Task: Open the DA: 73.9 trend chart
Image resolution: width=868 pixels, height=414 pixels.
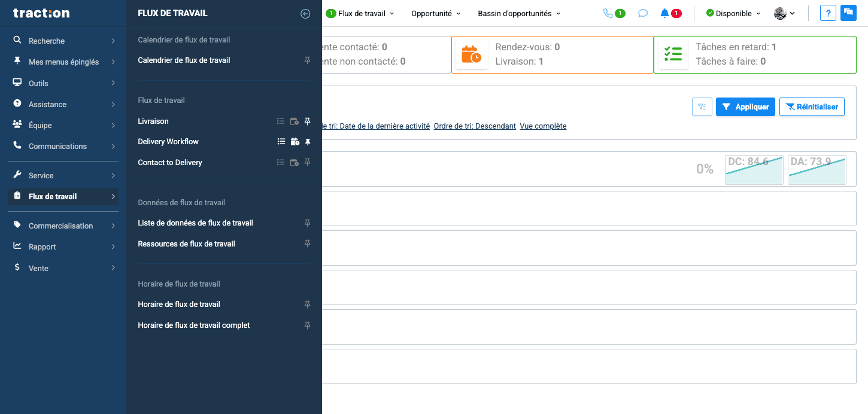Action: click(817, 170)
